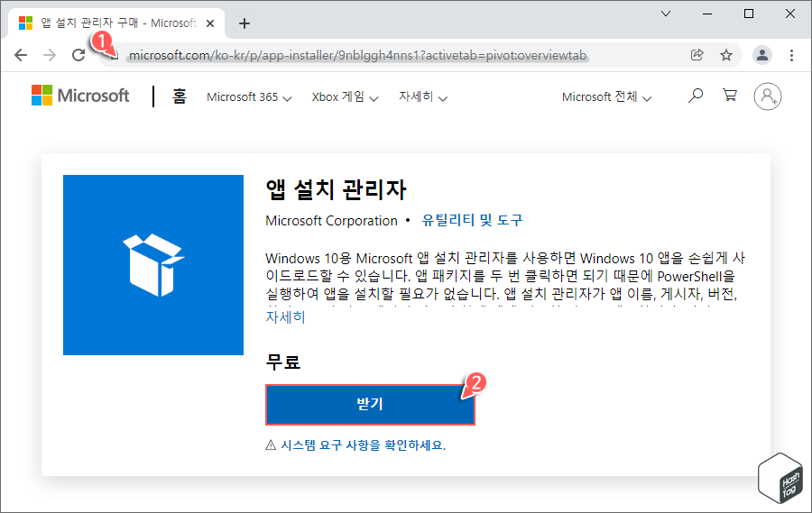Image resolution: width=812 pixels, height=513 pixels.
Task: Click the browser forward arrow
Action: pyautogui.click(x=50, y=55)
